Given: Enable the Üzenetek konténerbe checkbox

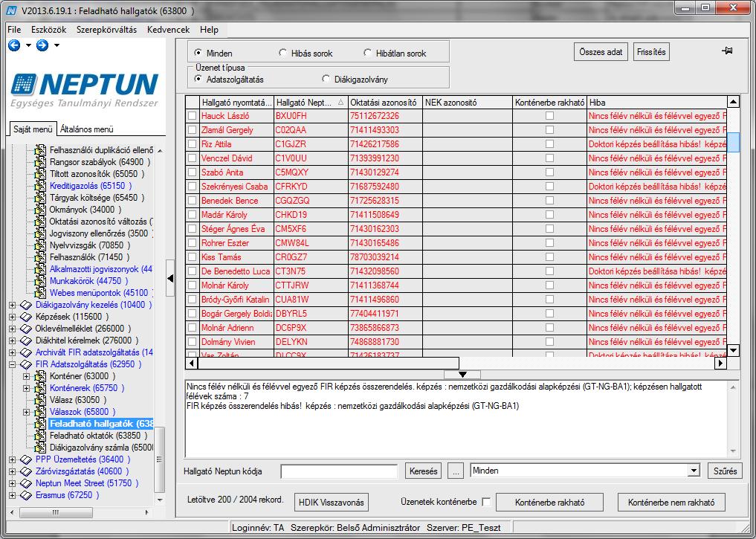Looking at the screenshot, I should click(x=486, y=502).
